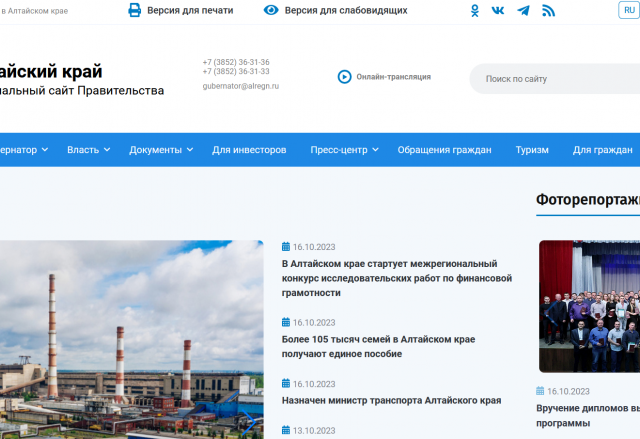Open the Telegram channel icon
This screenshot has height=439, width=640.
coord(523,11)
